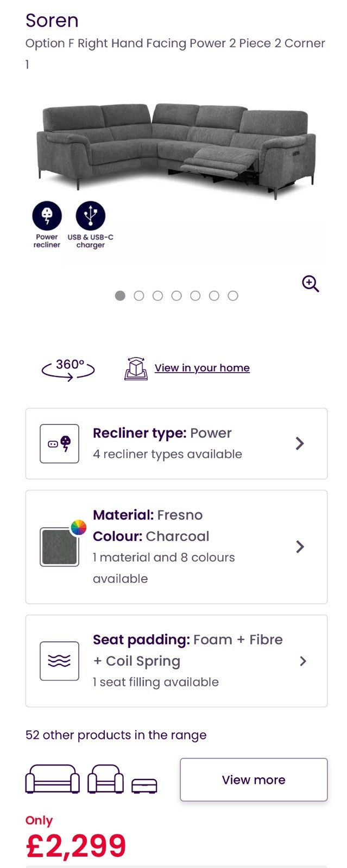Select the second image carousel dot
Image resolution: width=347 pixels, height=868 pixels.
pos(139,296)
